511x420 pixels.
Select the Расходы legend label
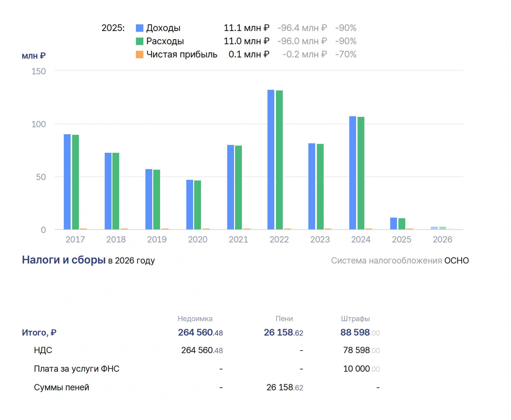coord(165,41)
